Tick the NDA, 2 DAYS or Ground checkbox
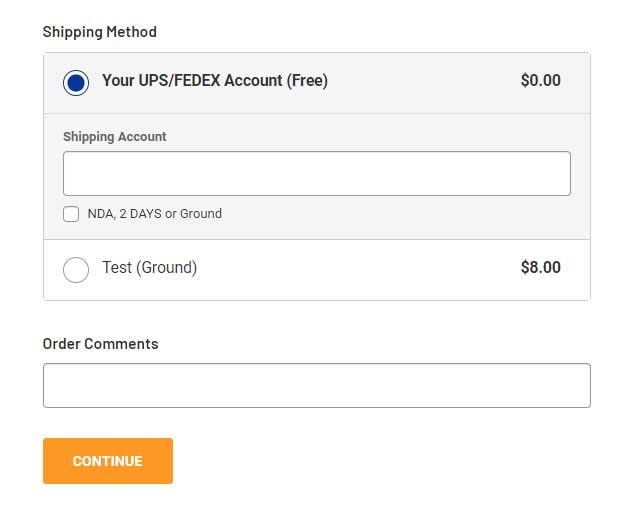 tap(71, 214)
